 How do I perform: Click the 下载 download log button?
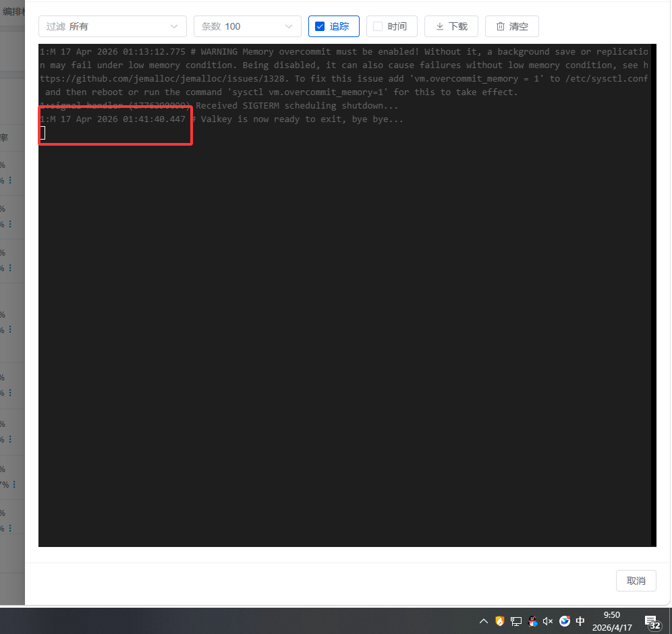pyautogui.click(x=451, y=26)
